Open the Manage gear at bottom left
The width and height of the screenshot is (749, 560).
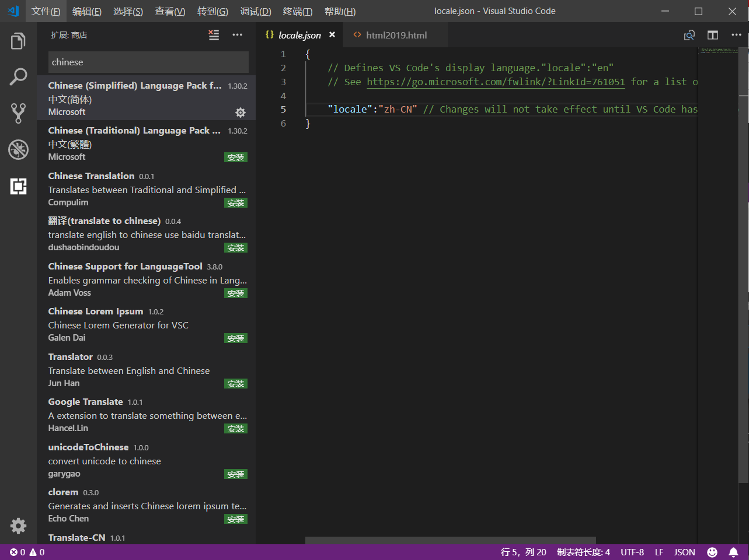(18, 526)
